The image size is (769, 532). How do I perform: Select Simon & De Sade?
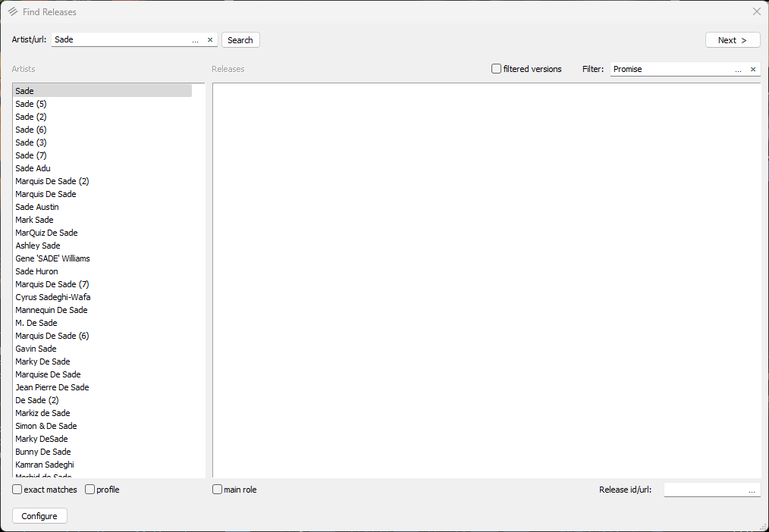point(102,426)
